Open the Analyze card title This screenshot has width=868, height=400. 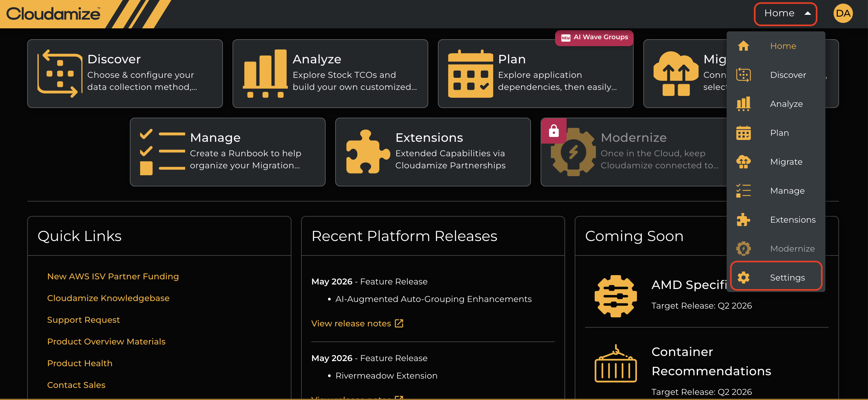pos(317,59)
